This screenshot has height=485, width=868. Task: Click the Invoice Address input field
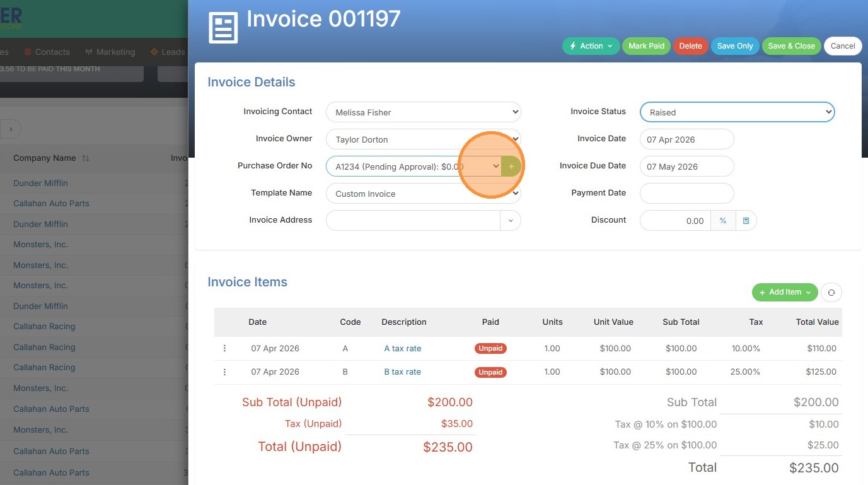pos(414,221)
